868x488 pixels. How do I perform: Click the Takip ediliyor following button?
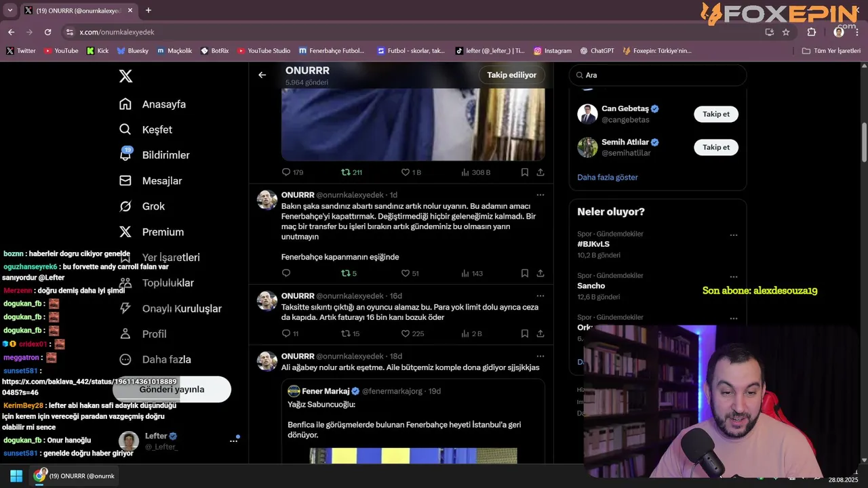(x=512, y=75)
